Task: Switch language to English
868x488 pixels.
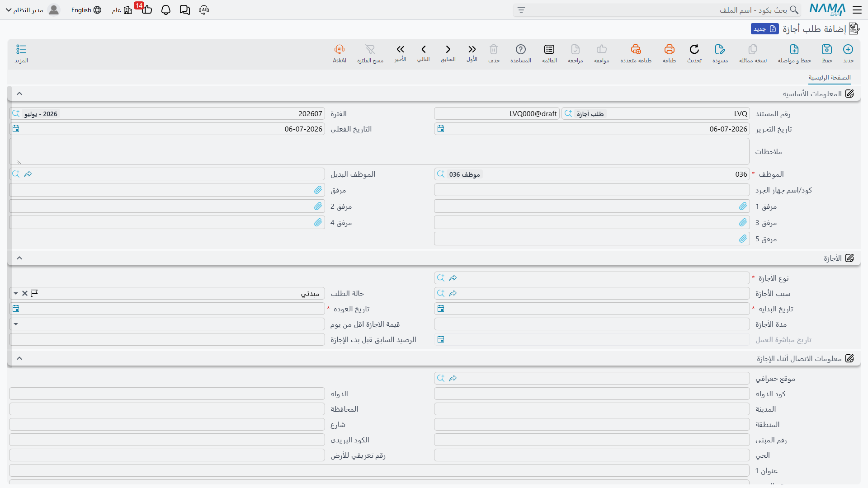Action: tap(86, 10)
